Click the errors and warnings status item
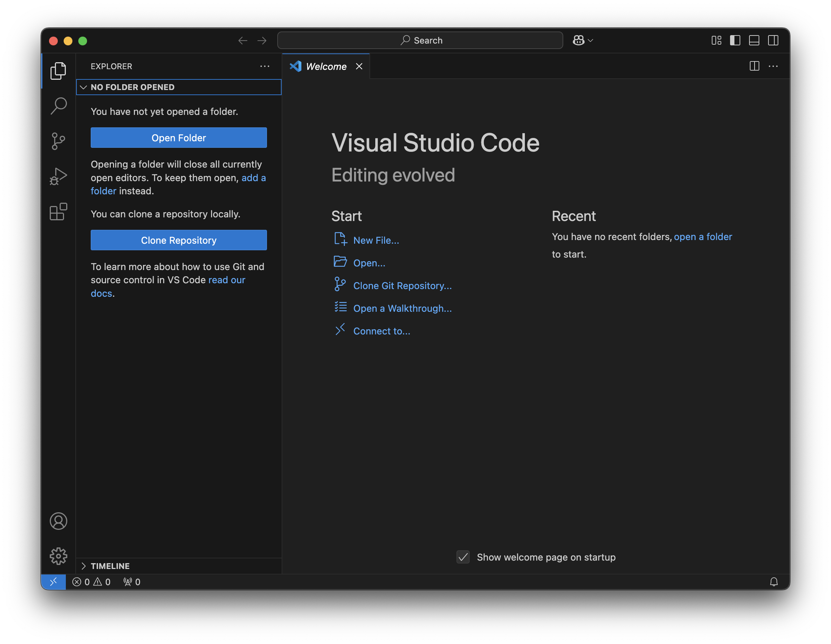Screen dimensions: 831x644 91,581
